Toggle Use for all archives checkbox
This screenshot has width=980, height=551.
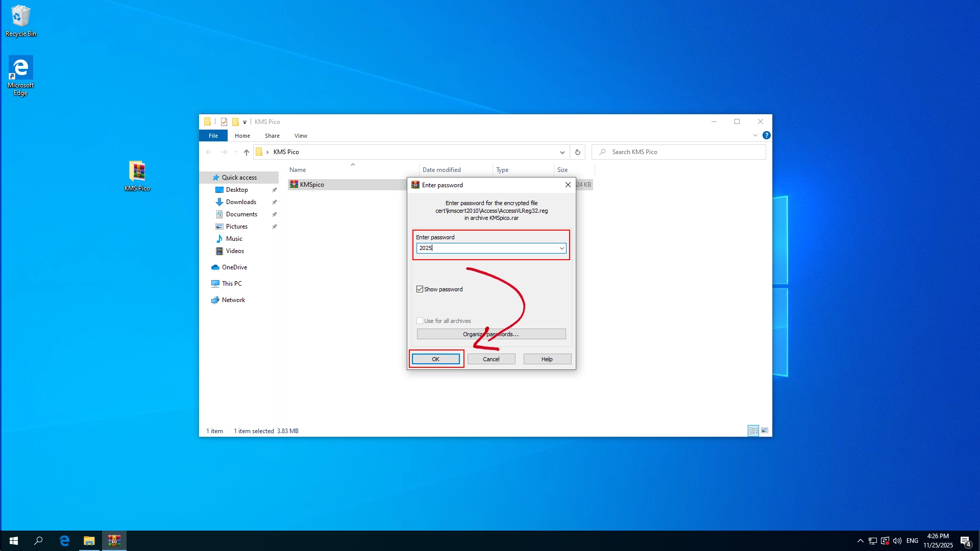420,321
